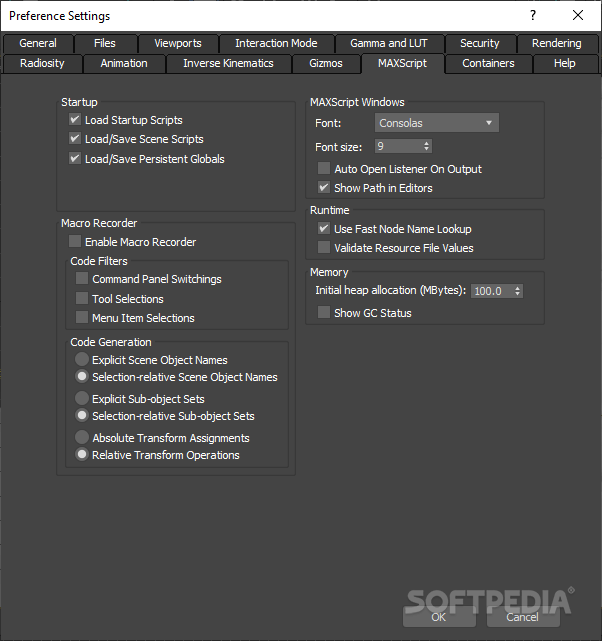Choose Relative Transform Operations radio
602x641 pixels.
point(82,454)
